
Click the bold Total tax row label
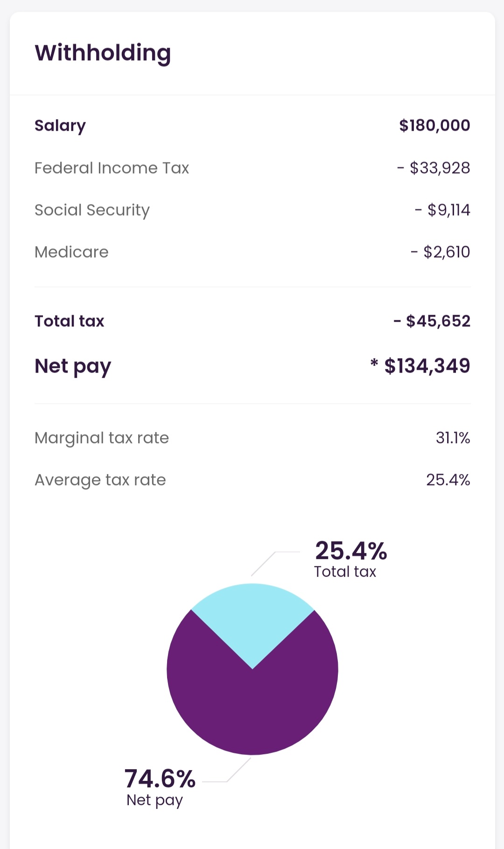[70, 321]
